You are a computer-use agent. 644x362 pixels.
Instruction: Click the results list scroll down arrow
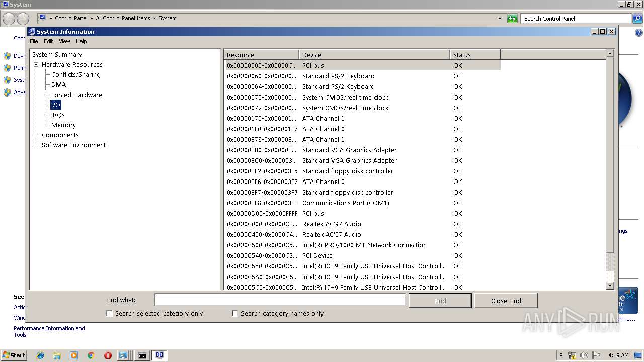point(610,286)
